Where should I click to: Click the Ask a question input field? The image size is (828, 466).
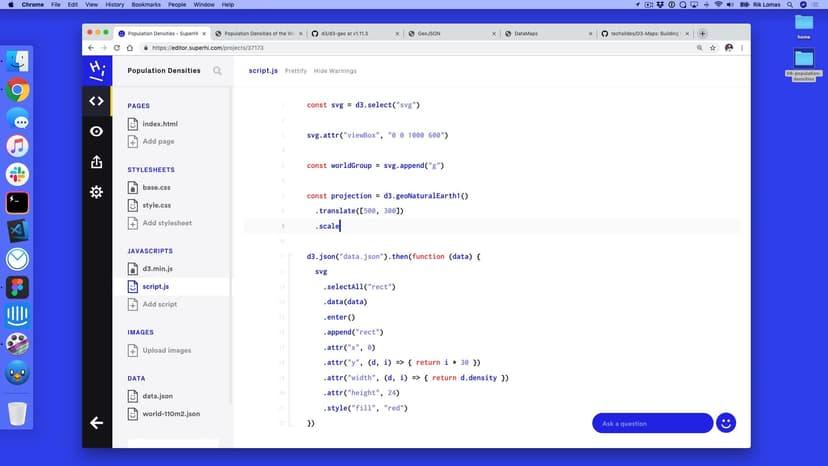point(651,423)
